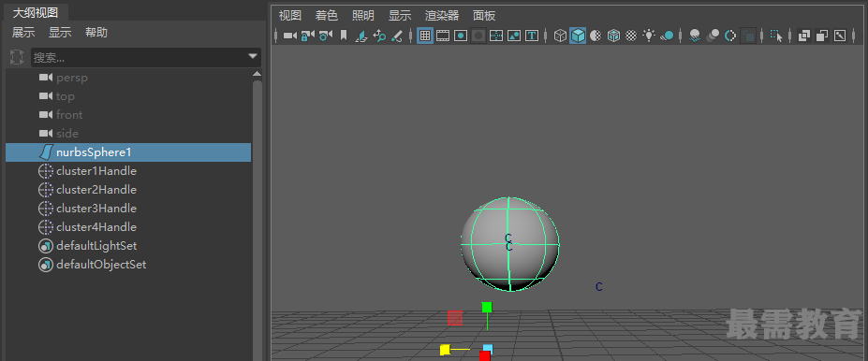The width and height of the screenshot is (868, 361).
Task: Click the Smooth Shade All cube icon
Action: click(578, 36)
